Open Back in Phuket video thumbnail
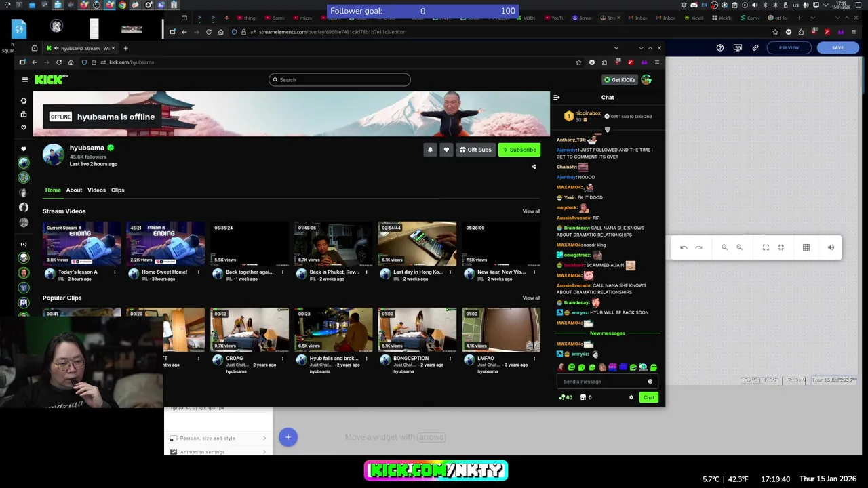This screenshot has height=488, width=868. (x=333, y=243)
